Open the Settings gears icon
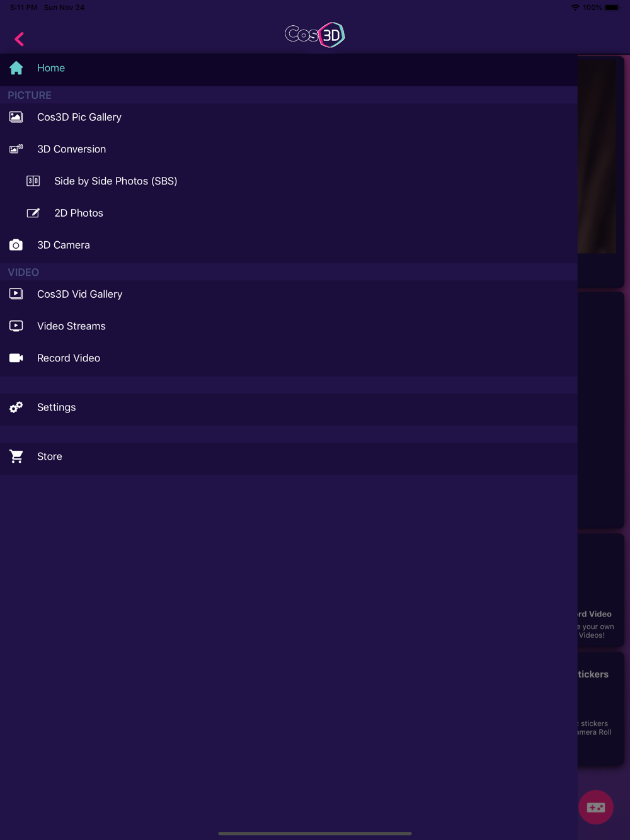This screenshot has height=840, width=630. [16, 407]
